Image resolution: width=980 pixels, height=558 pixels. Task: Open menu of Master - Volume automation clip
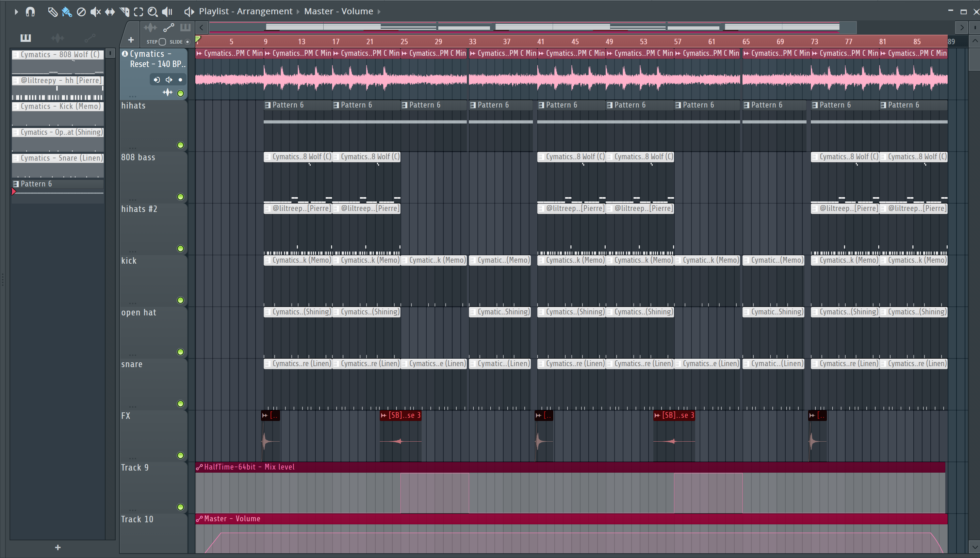pyautogui.click(x=199, y=519)
